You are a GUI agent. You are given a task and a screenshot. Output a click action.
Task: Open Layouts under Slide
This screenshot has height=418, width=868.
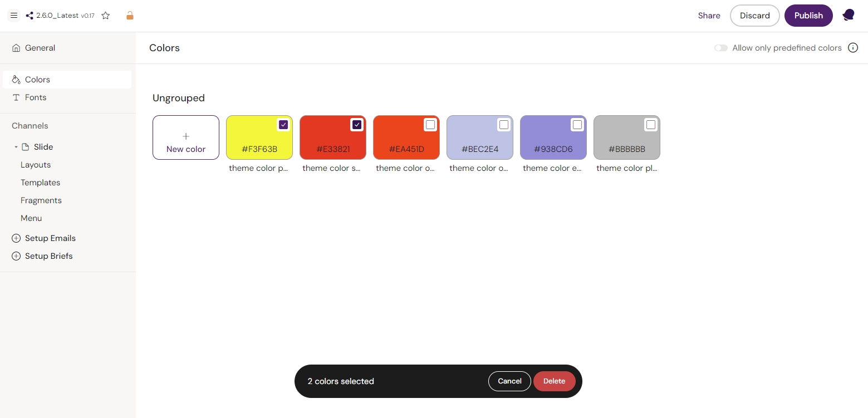(36, 165)
